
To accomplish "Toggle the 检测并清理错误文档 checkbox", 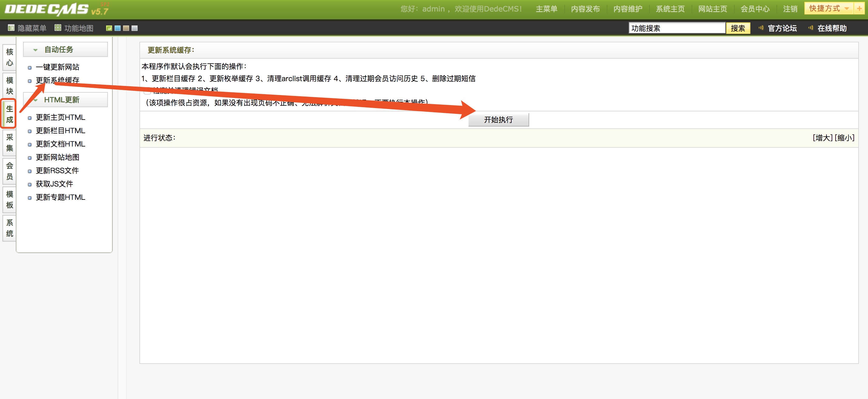I will (x=147, y=91).
